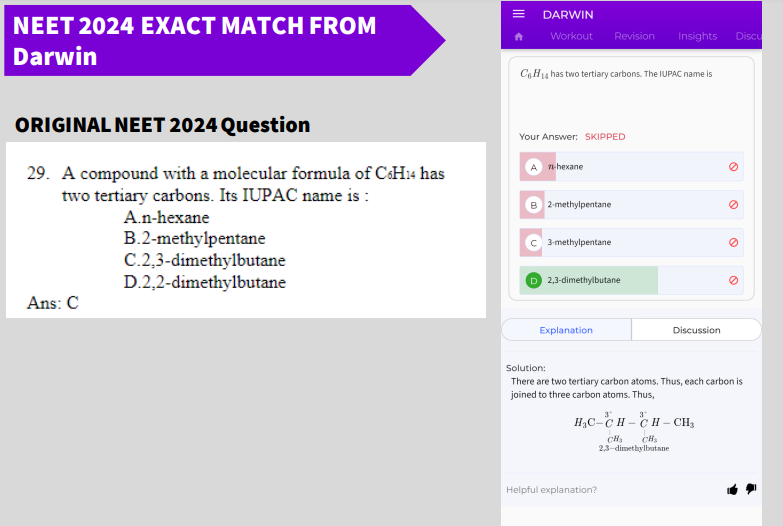Viewport: 783px width, 526px height.
Task: Click the report icon beside 2-methylpentane
Action: coord(733,204)
